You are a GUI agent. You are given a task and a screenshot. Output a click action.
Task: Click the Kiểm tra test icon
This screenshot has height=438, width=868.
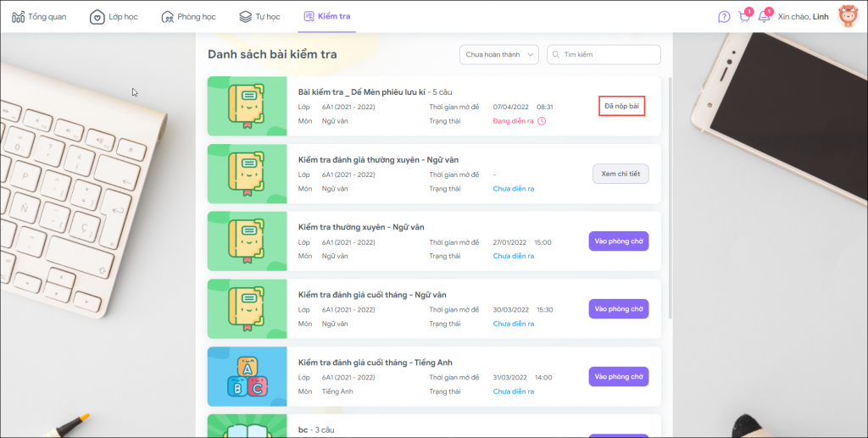309,16
